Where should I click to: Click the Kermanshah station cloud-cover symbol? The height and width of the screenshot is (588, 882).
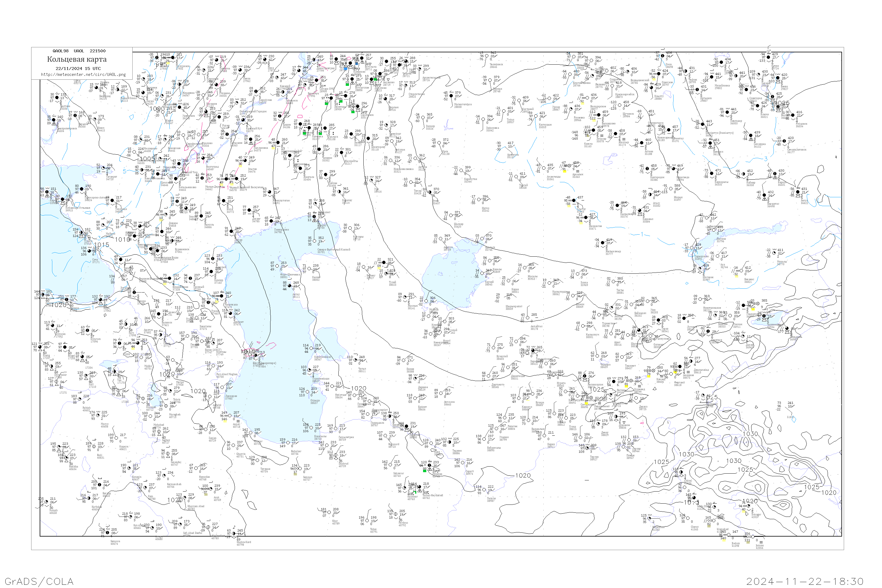coord(163,476)
